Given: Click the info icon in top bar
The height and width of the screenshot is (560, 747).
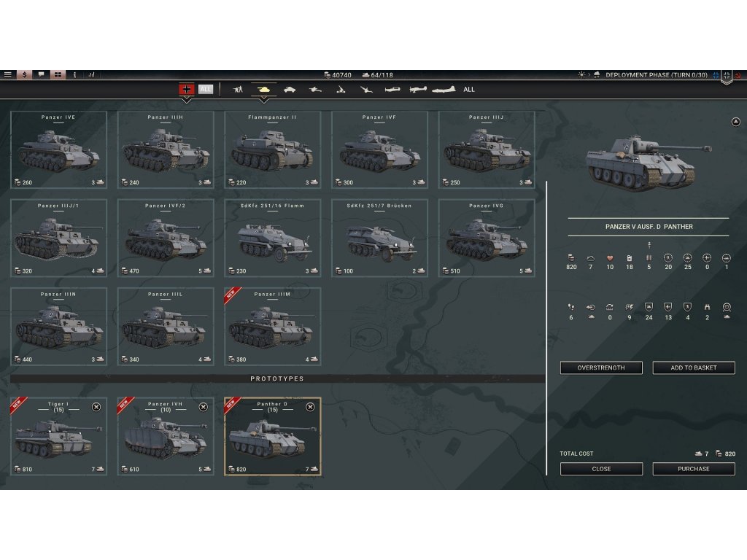Looking at the screenshot, I should [74, 74].
